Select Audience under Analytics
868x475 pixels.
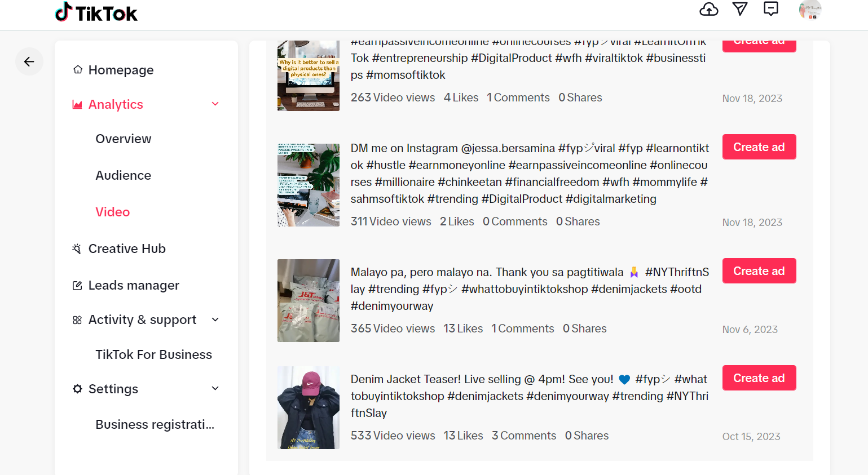pos(124,175)
